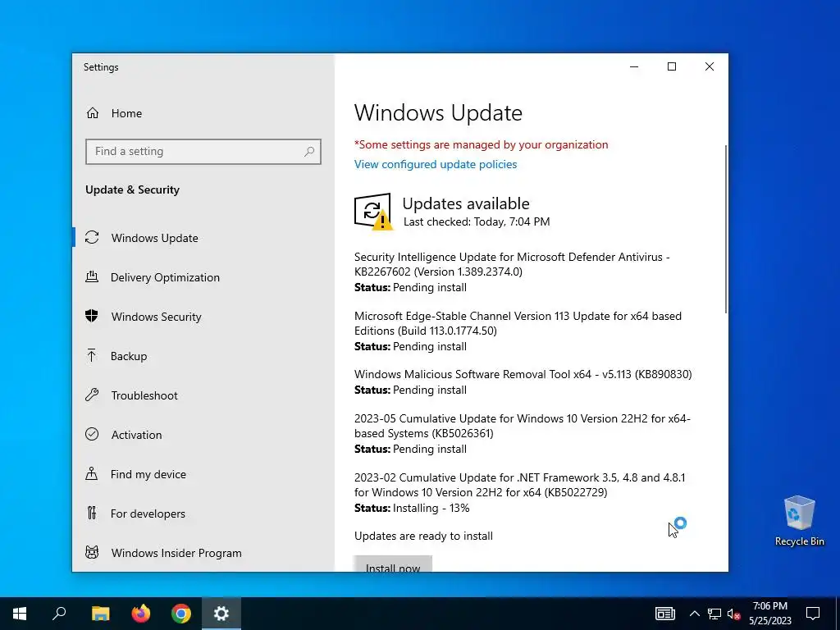Image resolution: width=840 pixels, height=630 pixels.
Task: Click the Windows Insider Program cat icon
Action: pos(92,552)
